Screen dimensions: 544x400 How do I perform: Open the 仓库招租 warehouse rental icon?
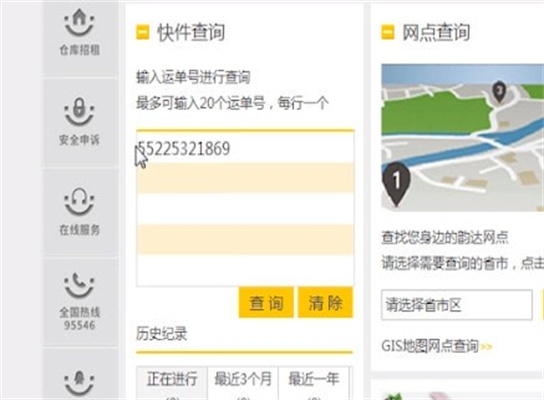tap(79, 23)
